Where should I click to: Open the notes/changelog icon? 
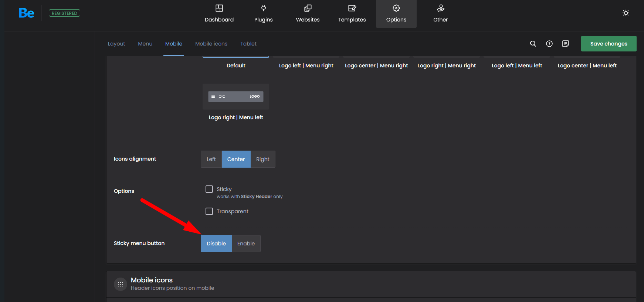tap(566, 44)
